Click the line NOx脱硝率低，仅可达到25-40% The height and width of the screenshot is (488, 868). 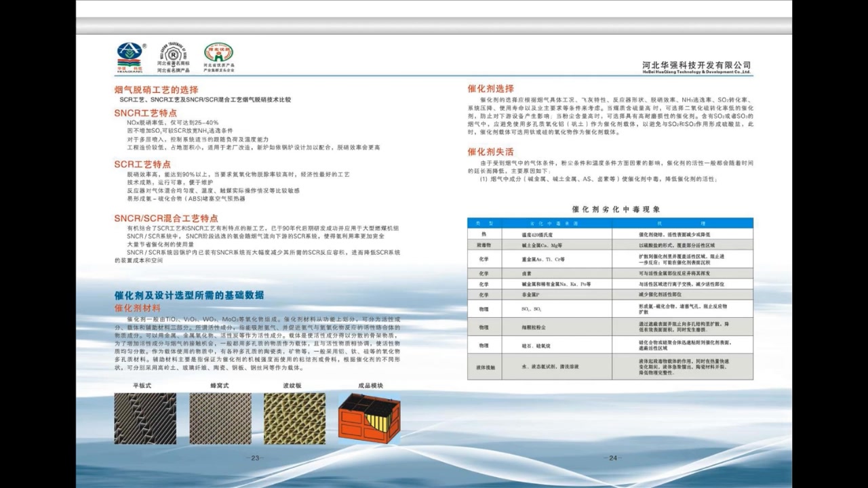click(x=173, y=122)
